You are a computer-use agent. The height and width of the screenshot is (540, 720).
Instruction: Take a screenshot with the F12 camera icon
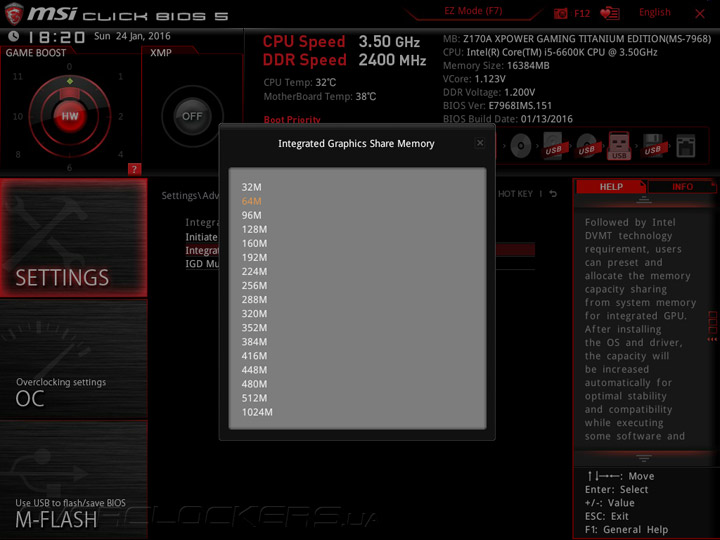pyautogui.click(x=561, y=13)
